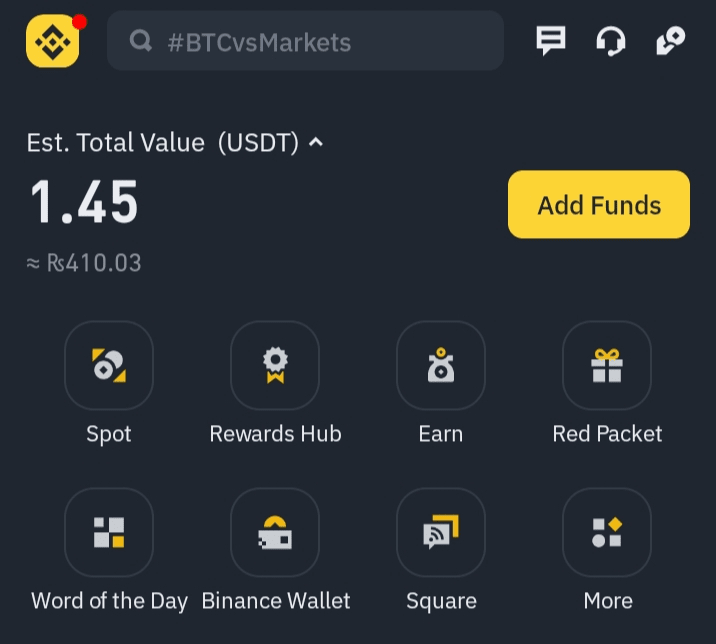Open customer support headset icon
This screenshot has height=644, width=716.
point(610,41)
